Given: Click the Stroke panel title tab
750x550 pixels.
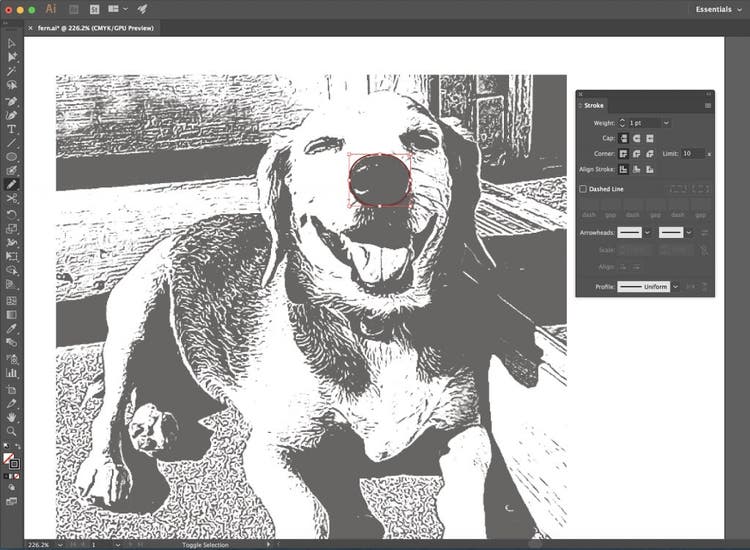Looking at the screenshot, I should pos(594,105).
